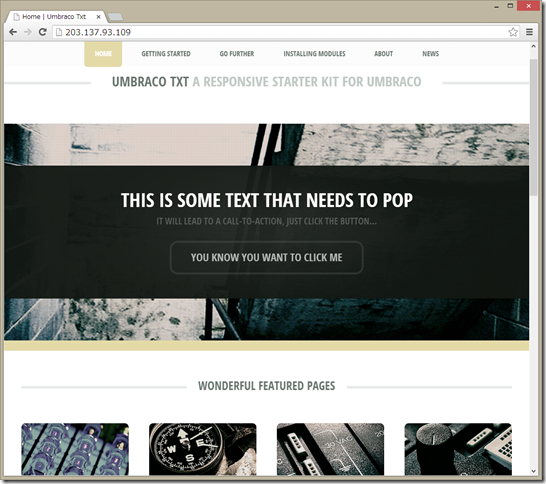
Task: Go to the GO FURTHER page
Action: click(237, 54)
